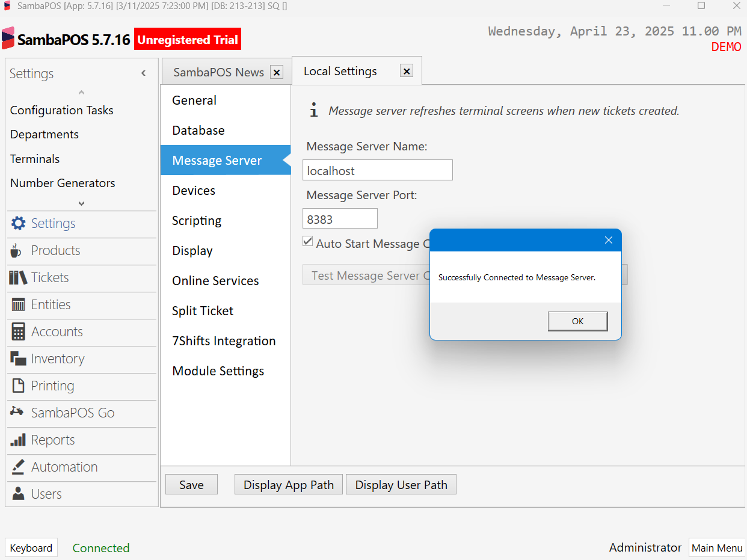Screen dimensions: 747x560
Task: Open SambaPOS Go scooter icon
Action: (17, 412)
